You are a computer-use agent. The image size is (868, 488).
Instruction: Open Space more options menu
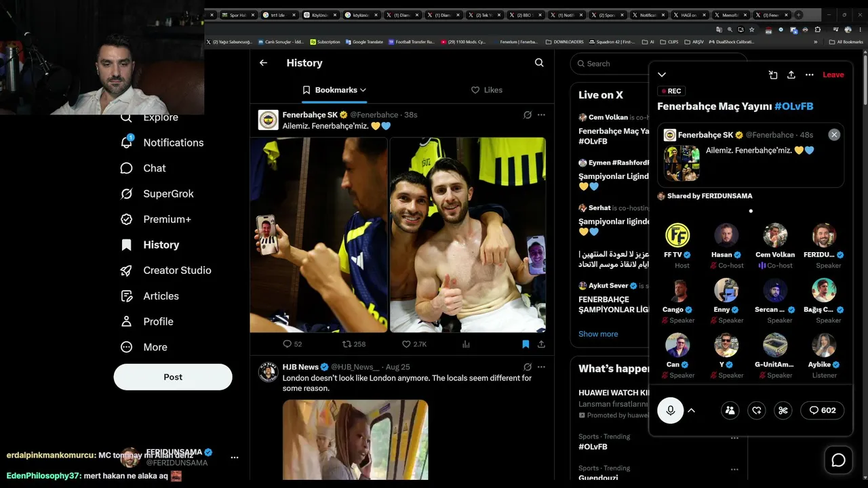click(809, 75)
